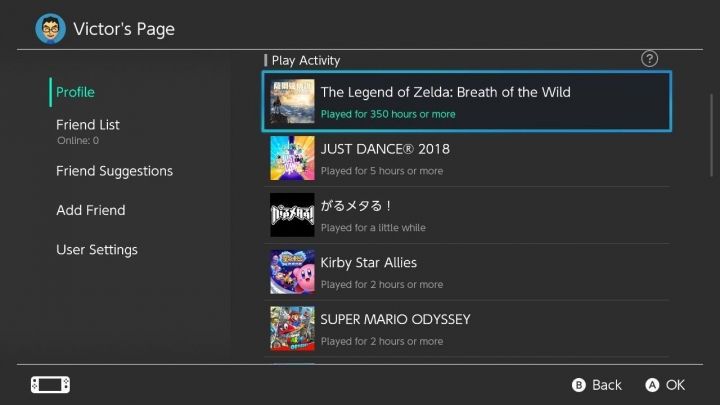The width and height of the screenshot is (720, 405).
Task: Go to Add Friend
Action: 91,210
